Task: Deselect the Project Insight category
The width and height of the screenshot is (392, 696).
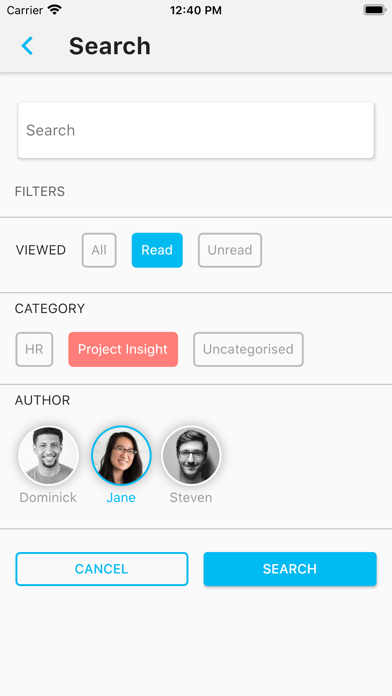Action: pyautogui.click(x=123, y=349)
